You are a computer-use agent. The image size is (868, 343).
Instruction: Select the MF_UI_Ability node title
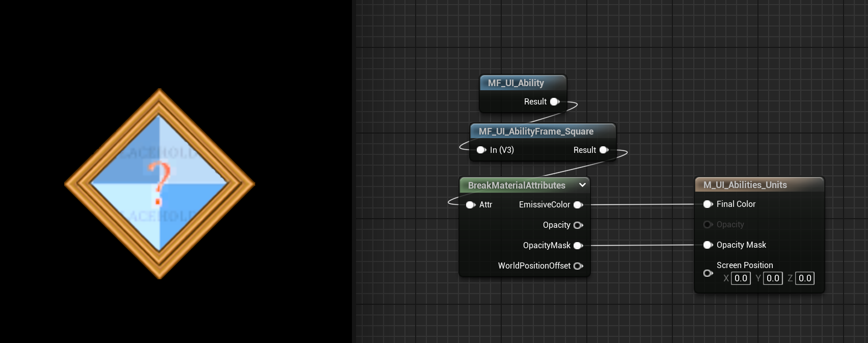pyautogui.click(x=516, y=83)
